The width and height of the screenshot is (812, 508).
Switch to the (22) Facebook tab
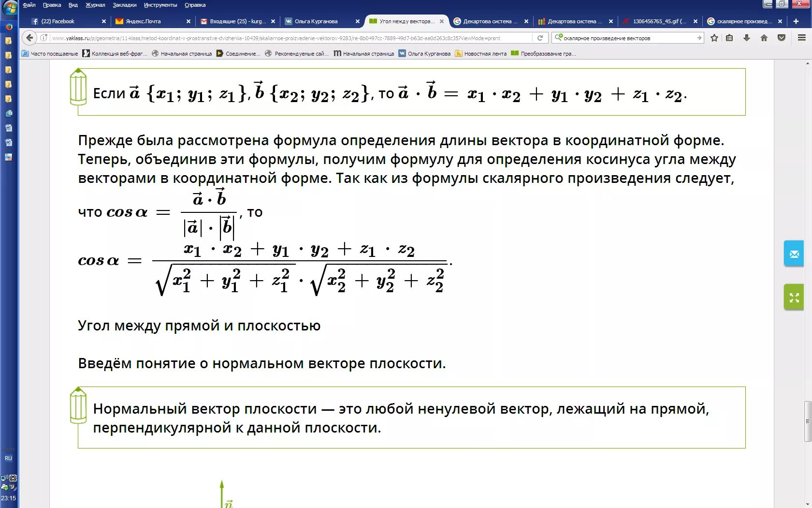68,21
